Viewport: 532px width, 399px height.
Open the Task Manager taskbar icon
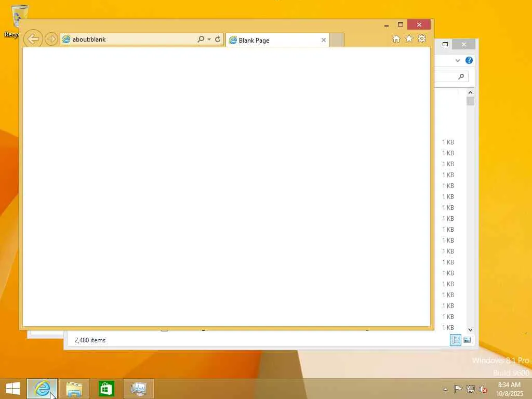(x=138, y=389)
